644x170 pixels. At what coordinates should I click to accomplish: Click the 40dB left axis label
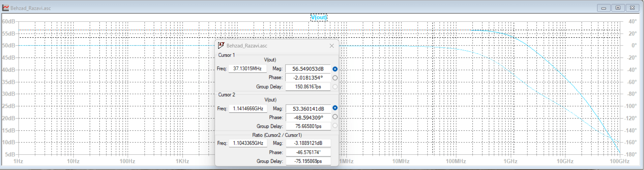[x=8, y=70]
